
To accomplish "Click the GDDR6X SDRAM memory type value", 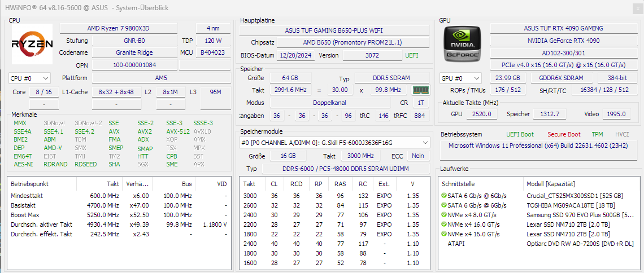I will [x=562, y=78].
